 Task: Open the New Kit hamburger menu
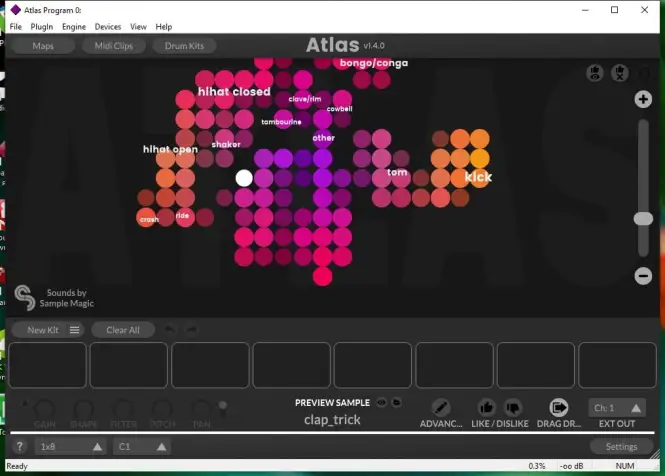[x=74, y=330]
